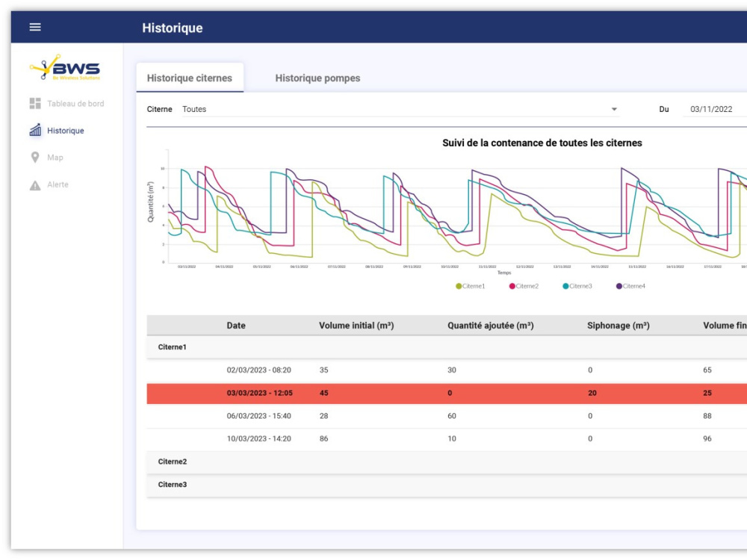Open Alerte in the sidebar
The width and height of the screenshot is (747, 560).
58,184
